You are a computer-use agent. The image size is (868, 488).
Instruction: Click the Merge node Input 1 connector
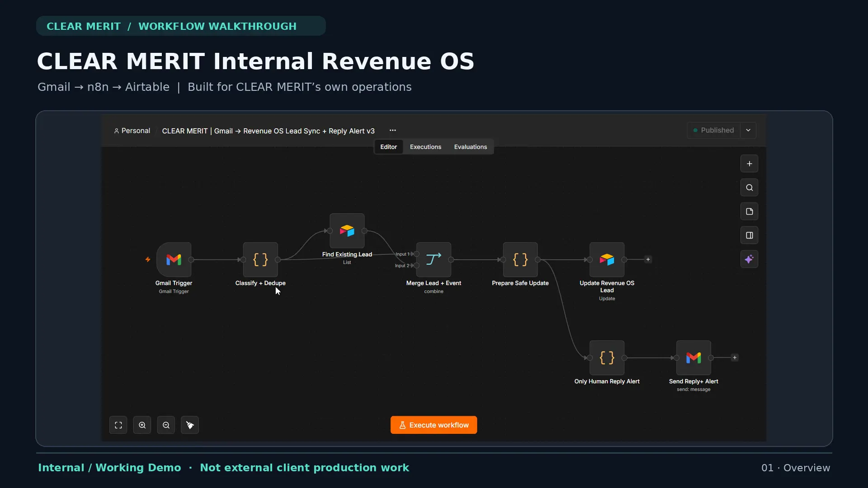click(x=417, y=254)
